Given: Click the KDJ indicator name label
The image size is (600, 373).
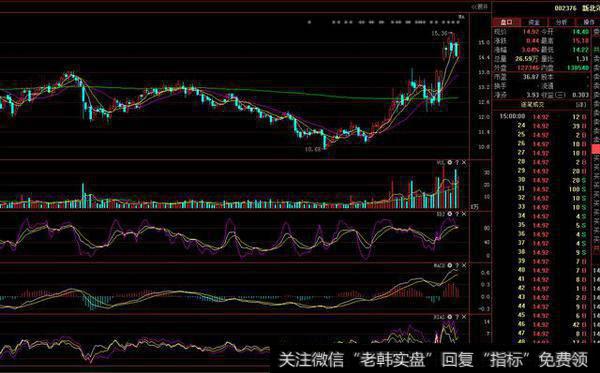Looking at the screenshot, I should [441, 214].
